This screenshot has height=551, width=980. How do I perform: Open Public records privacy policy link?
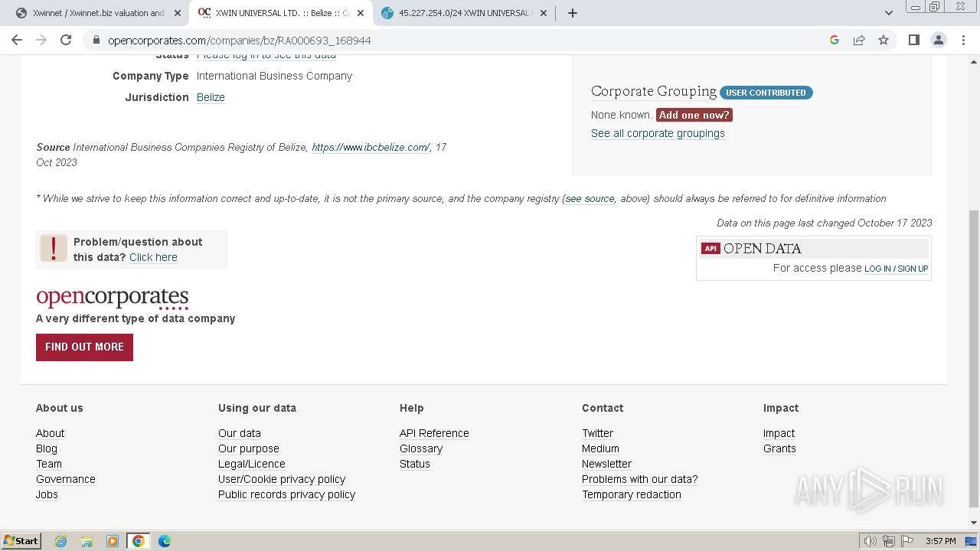coord(287,494)
